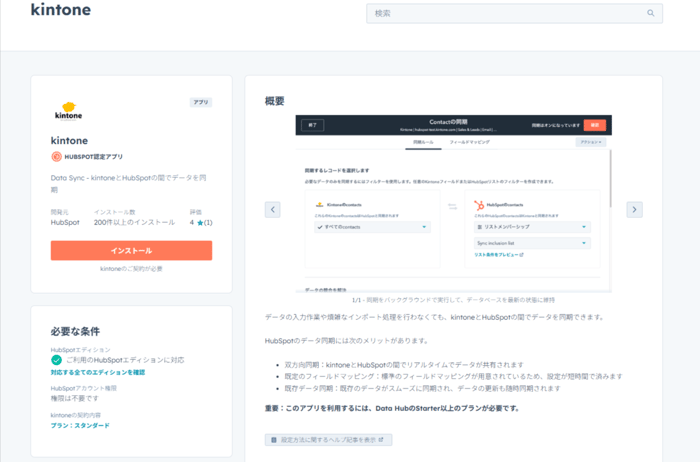Click the 4 star (1) rating value
The image size is (700, 462).
click(x=201, y=222)
